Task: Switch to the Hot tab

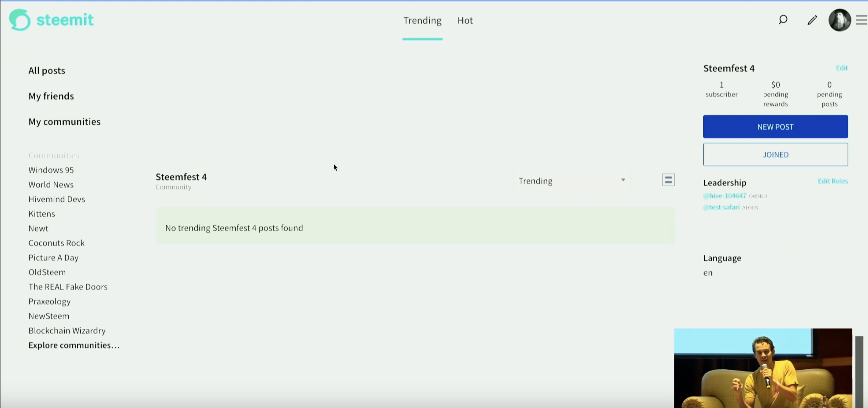Action: (x=465, y=21)
